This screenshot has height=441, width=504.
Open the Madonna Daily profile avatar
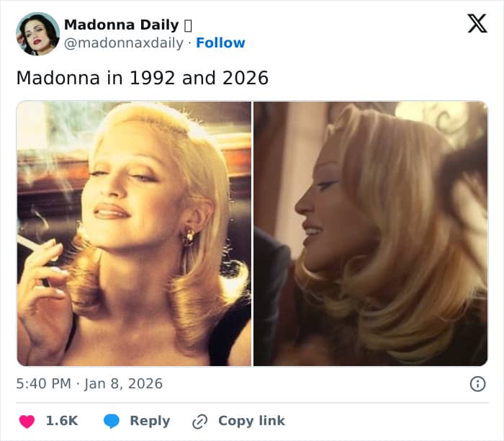(x=37, y=34)
